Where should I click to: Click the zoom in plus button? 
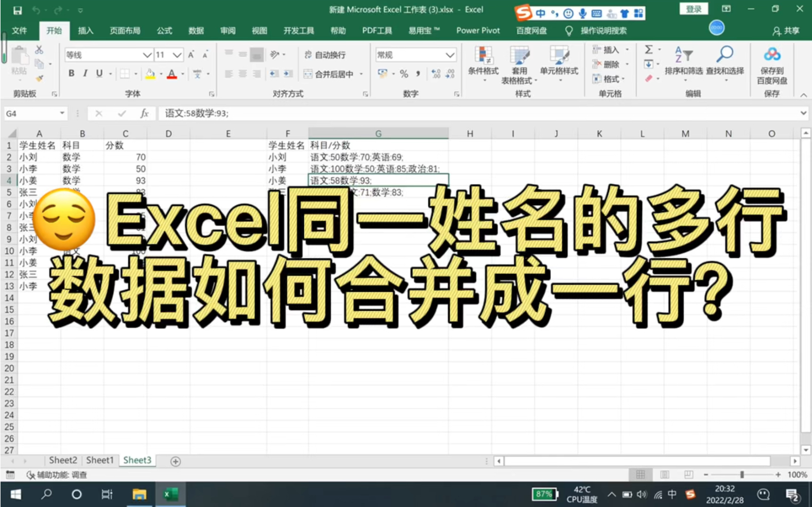point(778,475)
